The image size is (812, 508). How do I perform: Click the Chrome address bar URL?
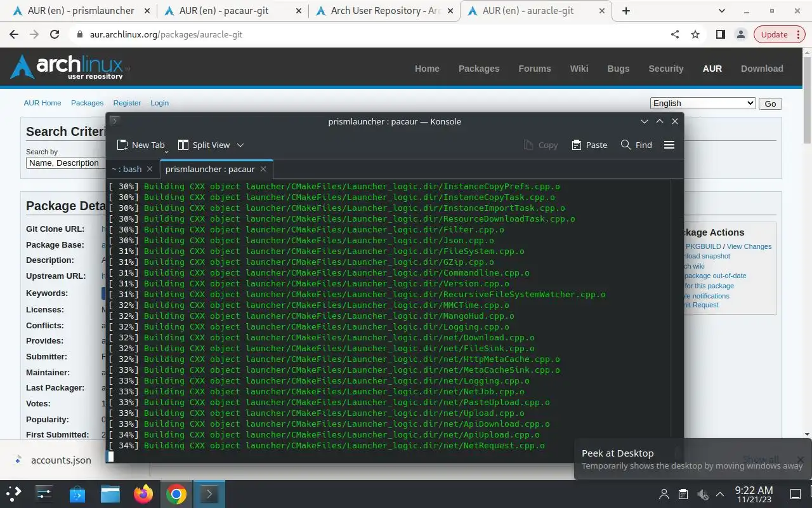click(x=166, y=34)
